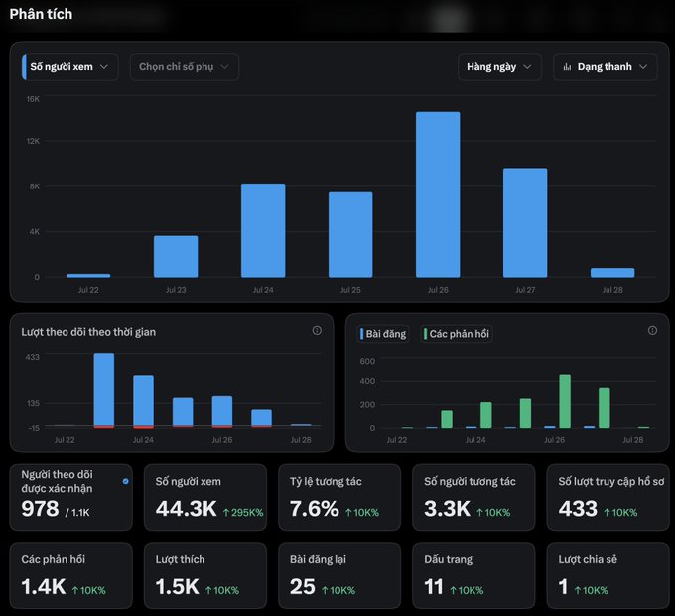
Task: Select the Tỷ lệ tương tác card
Action: point(339,497)
